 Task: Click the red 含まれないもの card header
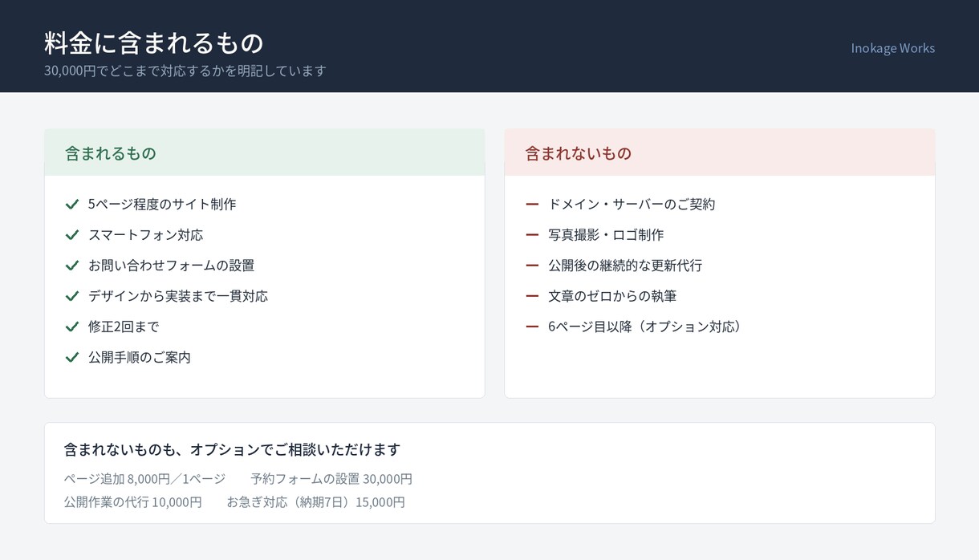[x=720, y=152]
